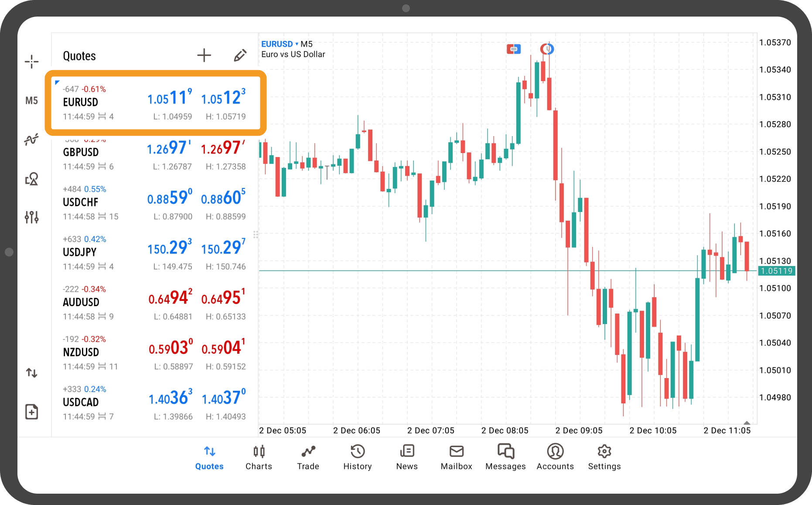Click the trade arrows icon in sidebar
Image resolution: width=812 pixels, height=505 pixels.
[31, 373]
